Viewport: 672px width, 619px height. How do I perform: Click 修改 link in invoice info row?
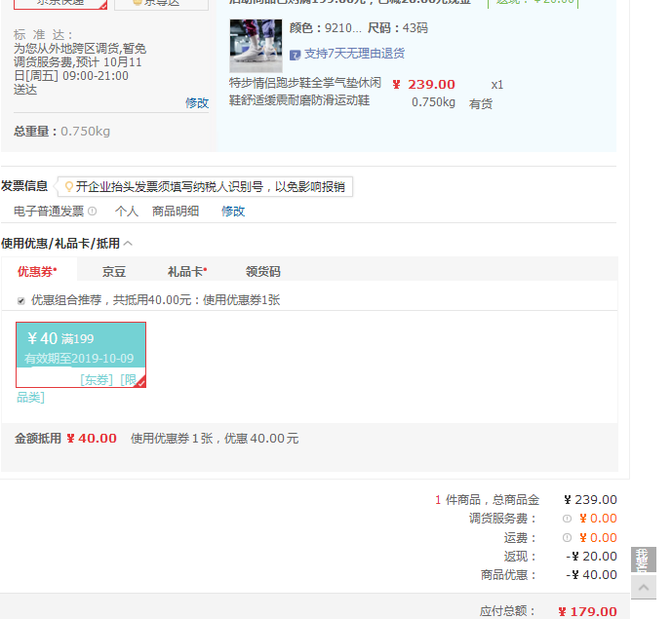point(233,212)
